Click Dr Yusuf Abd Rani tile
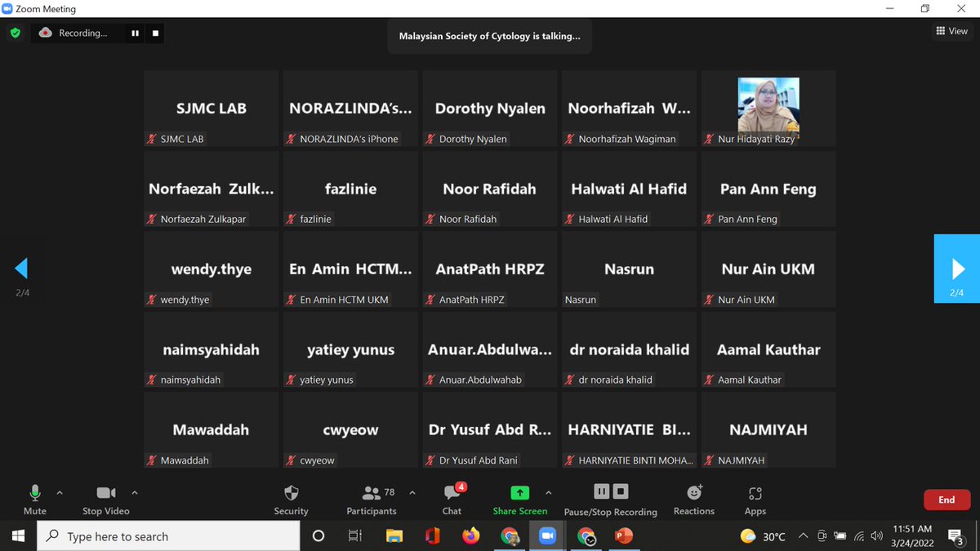This screenshot has height=551, width=980. pyautogui.click(x=490, y=429)
